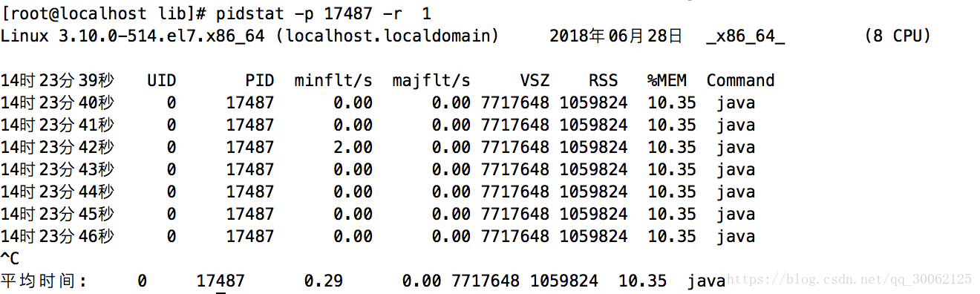Screen dimensions: 980x294
Task: Click %MEM 10.35 in the 平均时间 row
Action: (642, 281)
